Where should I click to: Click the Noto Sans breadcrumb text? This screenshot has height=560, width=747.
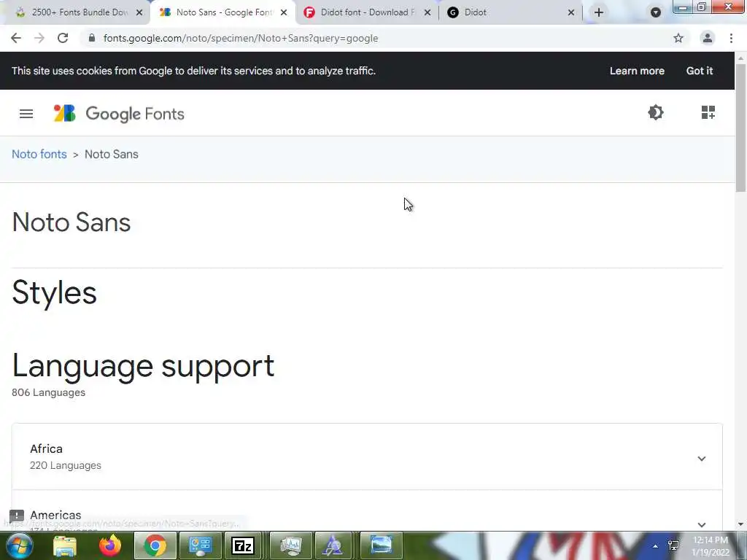(x=112, y=155)
